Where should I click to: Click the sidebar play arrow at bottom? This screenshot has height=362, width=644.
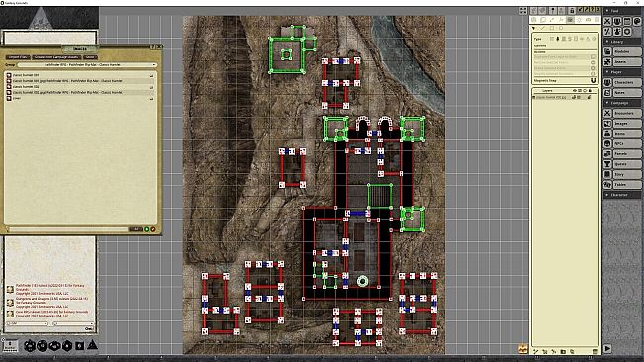607,349
